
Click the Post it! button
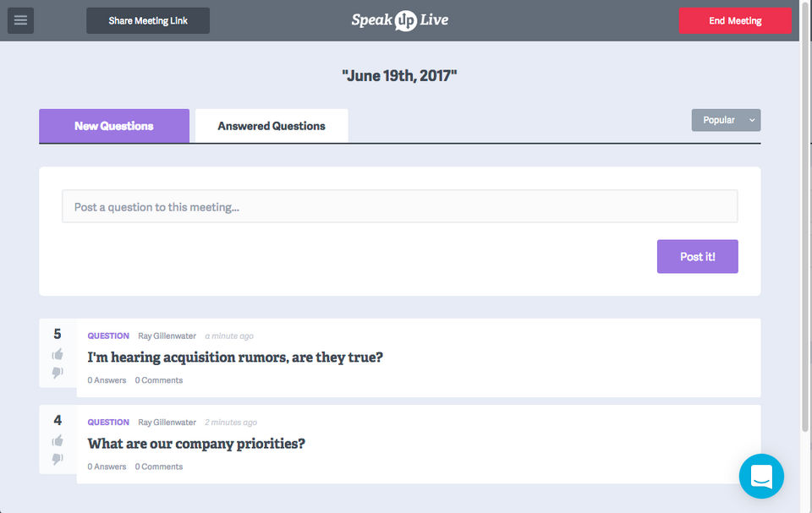click(x=697, y=256)
